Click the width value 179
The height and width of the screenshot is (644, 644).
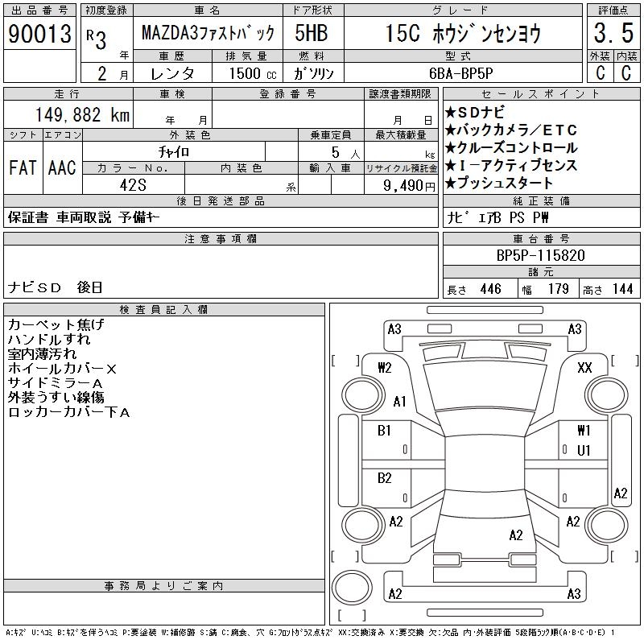(x=558, y=289)
